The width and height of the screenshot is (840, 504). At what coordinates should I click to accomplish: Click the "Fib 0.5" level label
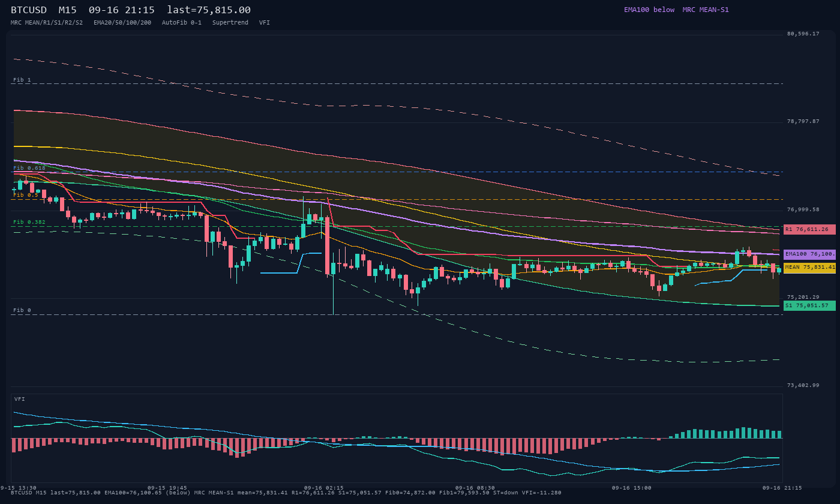tap(26, 195)
